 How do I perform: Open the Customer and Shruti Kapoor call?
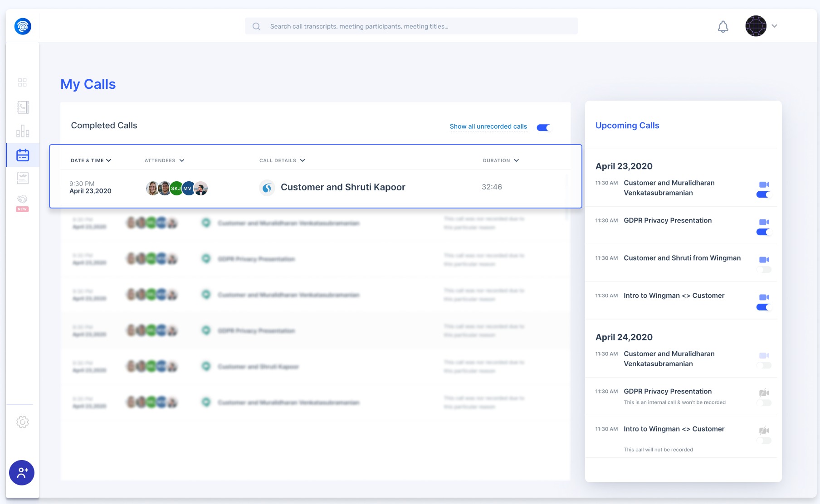(x=342, y=187)
